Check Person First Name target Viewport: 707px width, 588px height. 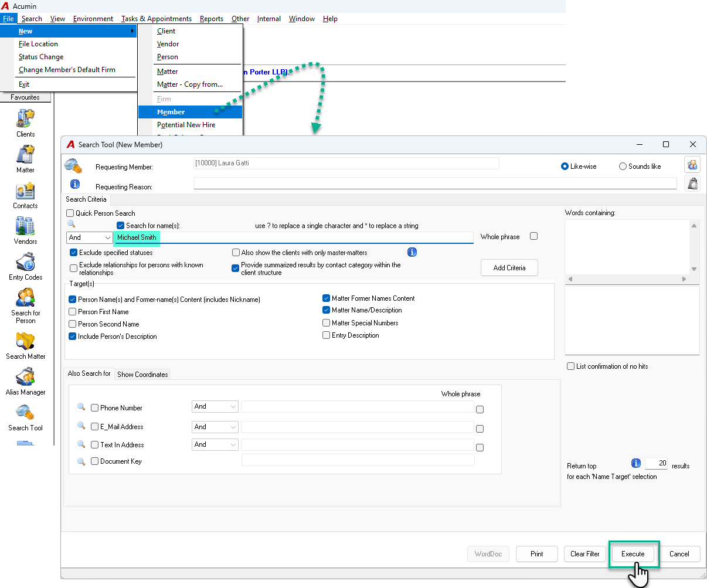tap(72, 312)
